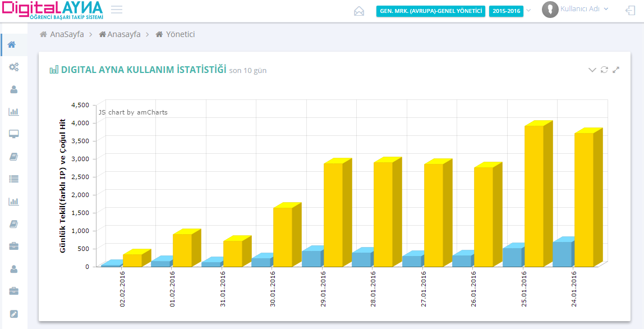Go to the Yönetici breadcrumb item
Image resolution: width=644 pixels, height=329 pixels.
(x=180, y=34)
